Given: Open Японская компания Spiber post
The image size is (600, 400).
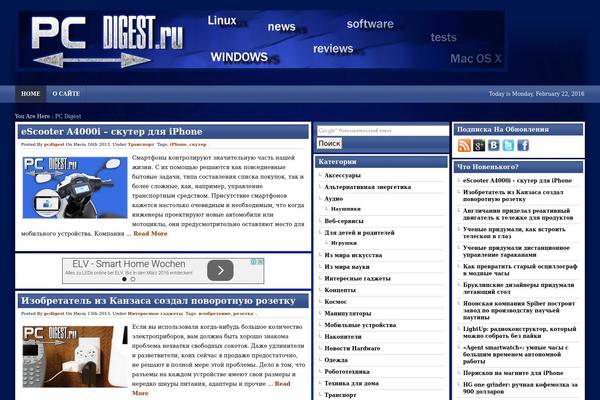Looking at the screenshot, I should click(519, 310).
